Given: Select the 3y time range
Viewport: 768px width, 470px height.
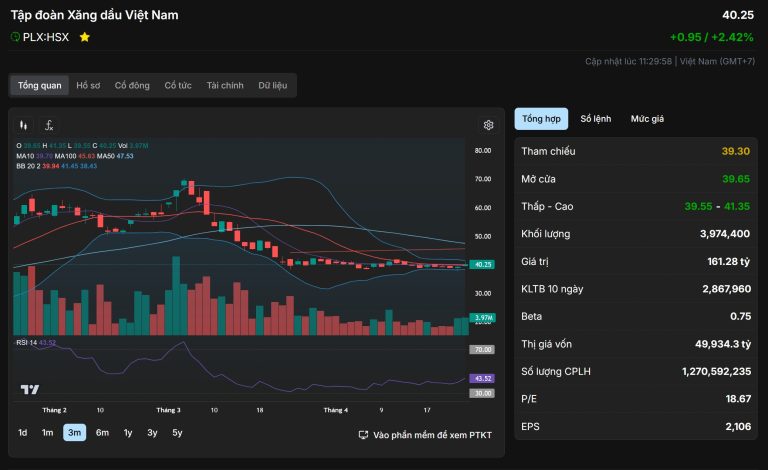Looking at the screenshot, I should (152, 433).
